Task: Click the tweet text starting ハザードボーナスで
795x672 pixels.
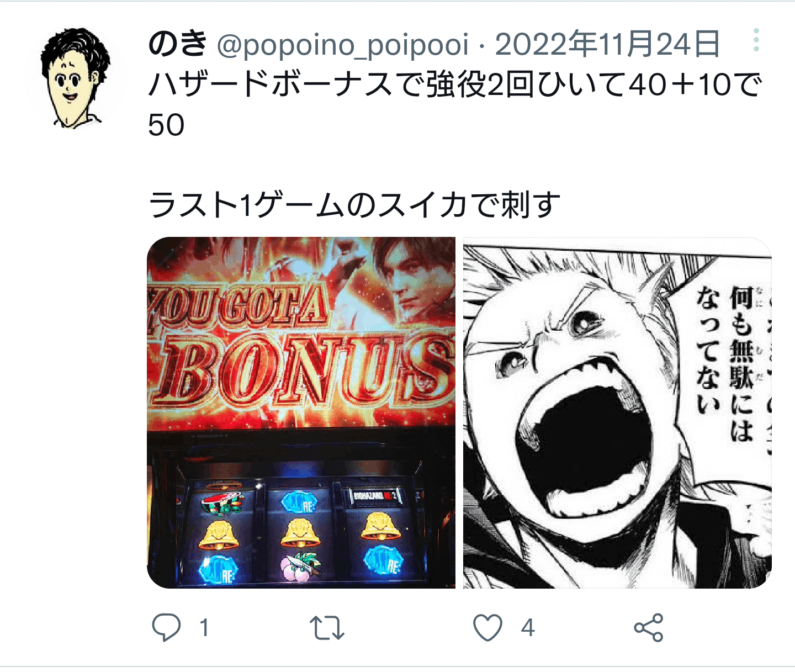Action: 455,105
